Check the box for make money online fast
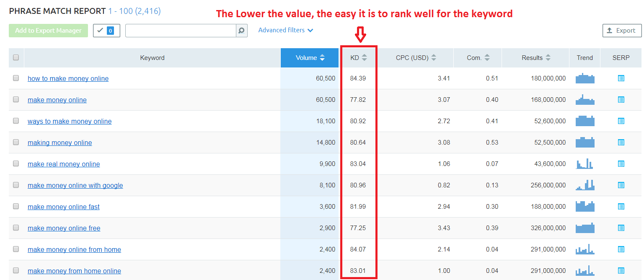The width and height of the screenshot is (644, 280). 16,206
